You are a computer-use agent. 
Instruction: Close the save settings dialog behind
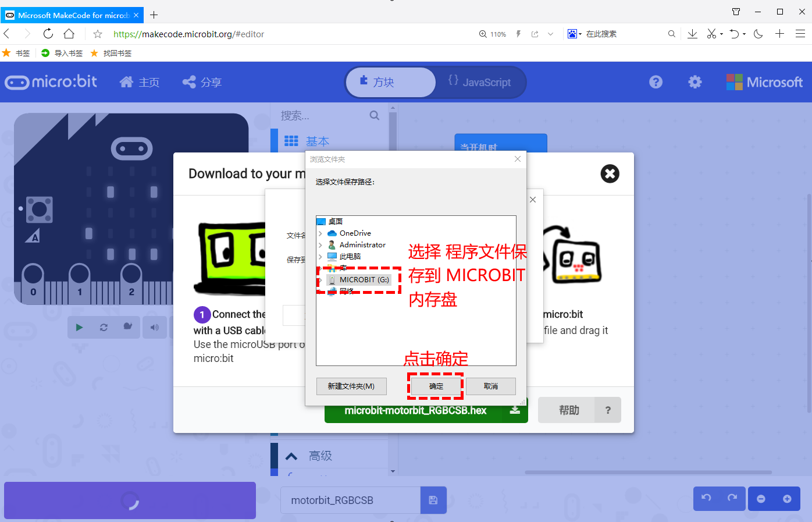[533, 200]
